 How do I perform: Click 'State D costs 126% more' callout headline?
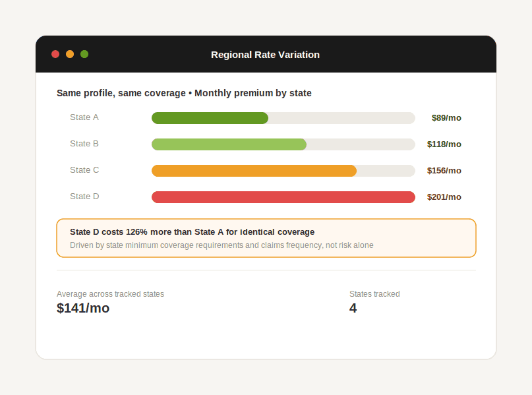tap(192, 232)
